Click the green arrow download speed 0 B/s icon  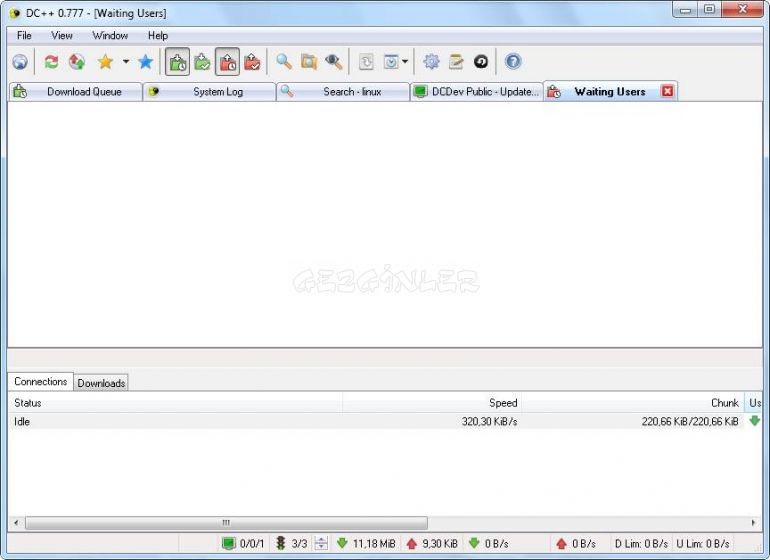(474, 543)
